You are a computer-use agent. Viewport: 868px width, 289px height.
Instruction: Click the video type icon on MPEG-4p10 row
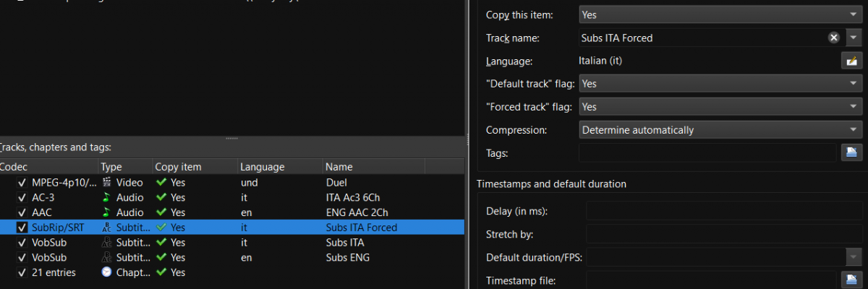tap(107, 182)
